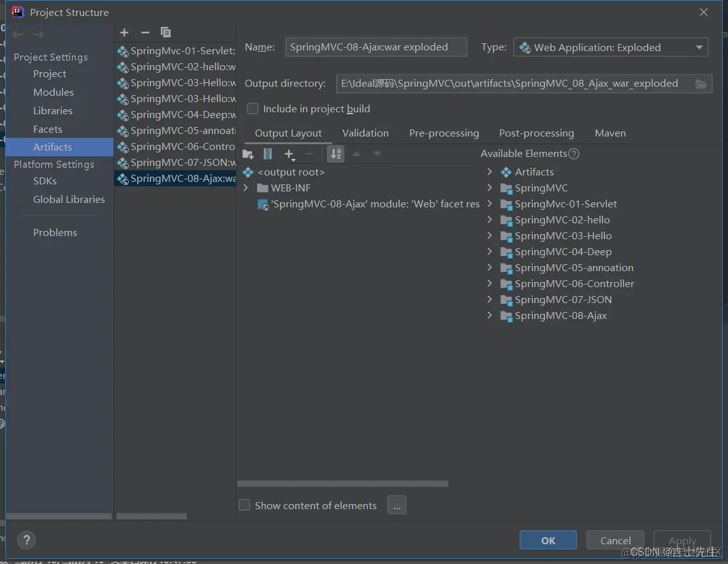
Task: Select SpringMVC-05-annoation artifact in list
Action: [175, 131]
